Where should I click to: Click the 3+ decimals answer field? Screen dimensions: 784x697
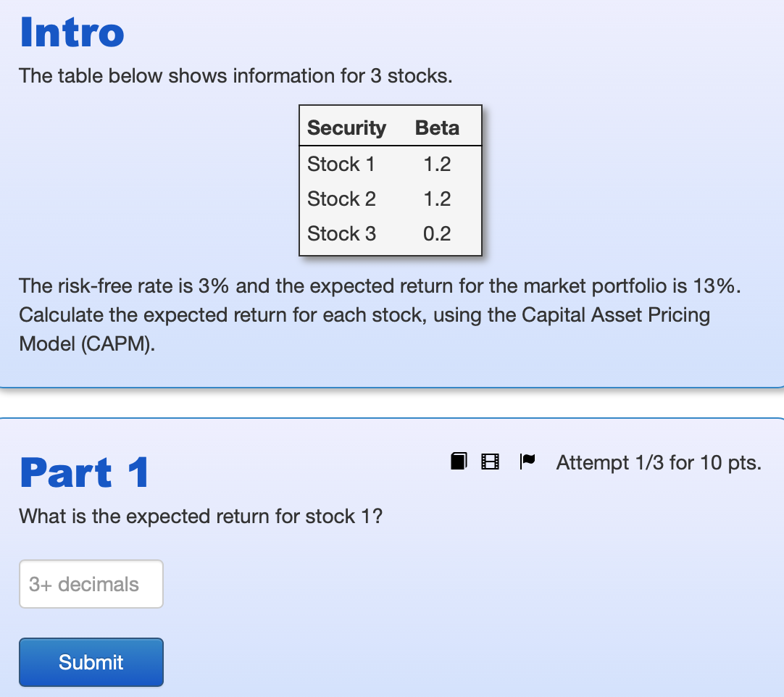[x=91, y=584]
